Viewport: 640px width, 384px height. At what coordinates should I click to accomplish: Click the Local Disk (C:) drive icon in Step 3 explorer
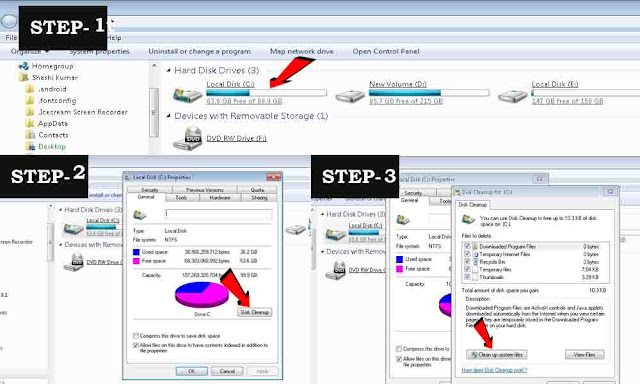[x=336, y=234]
